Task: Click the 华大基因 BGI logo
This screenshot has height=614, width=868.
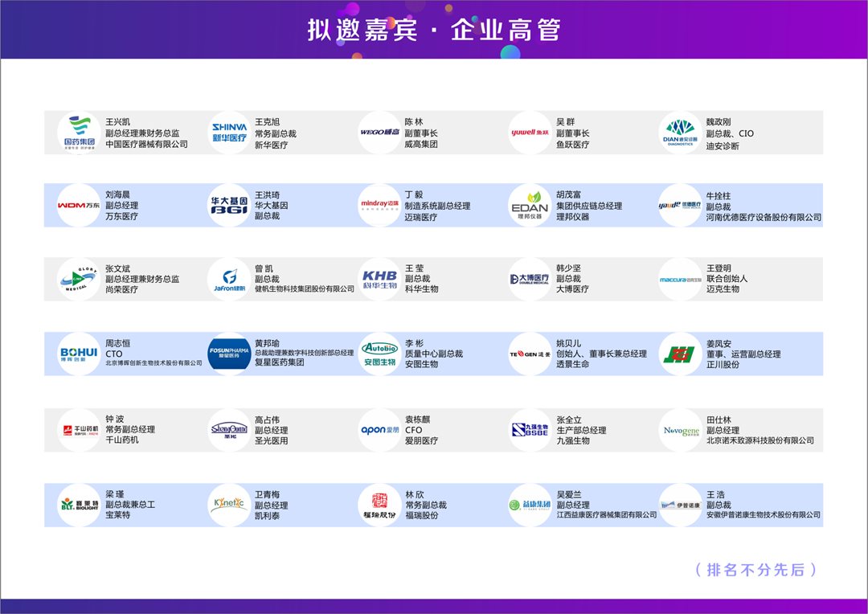Action: tap(229, 206)
